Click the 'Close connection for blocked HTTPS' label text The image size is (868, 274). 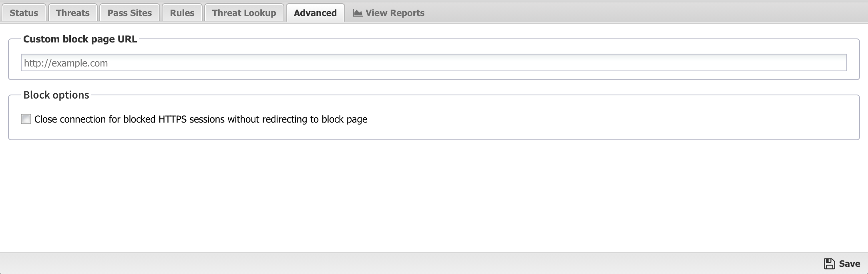coord(201,119)
